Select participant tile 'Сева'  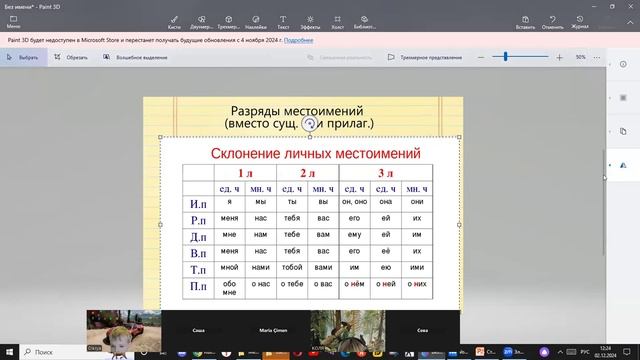coord(422,330)
